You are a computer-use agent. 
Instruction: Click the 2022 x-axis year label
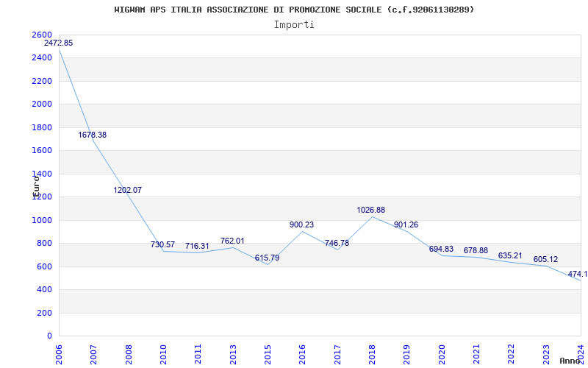coord(512,354)
